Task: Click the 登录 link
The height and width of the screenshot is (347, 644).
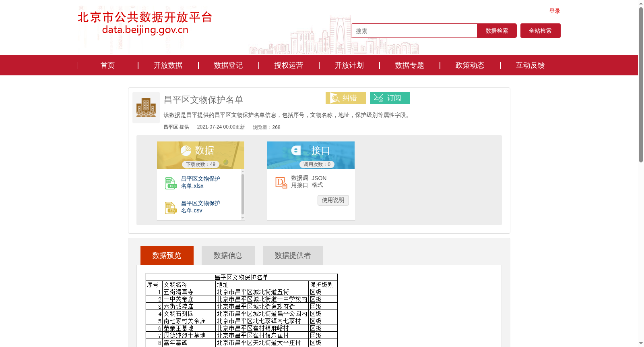Action: 555,11
